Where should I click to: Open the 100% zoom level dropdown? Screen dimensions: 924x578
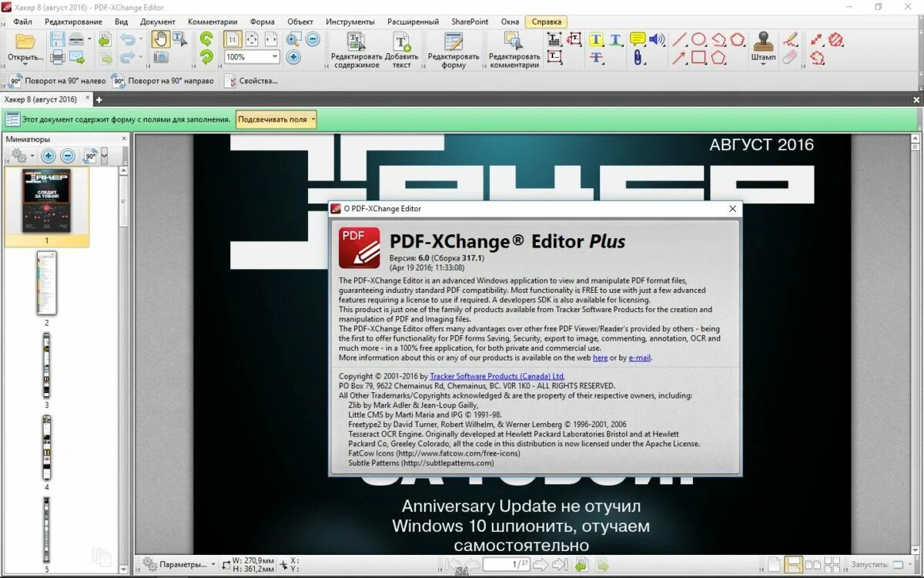click(274, 57)
